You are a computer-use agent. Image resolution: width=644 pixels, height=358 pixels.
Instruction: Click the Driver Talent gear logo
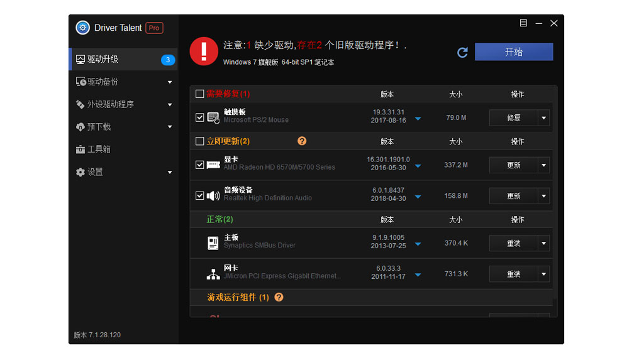pos(82,28)
